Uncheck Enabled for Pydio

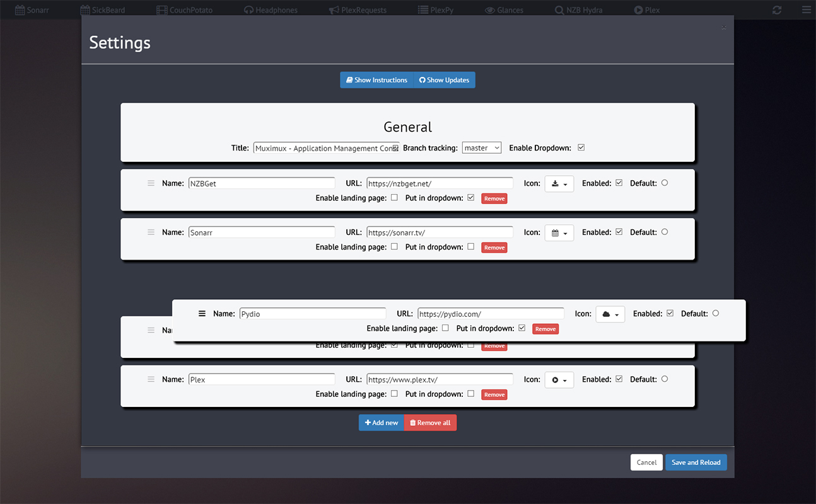click(x=670, y=313)
